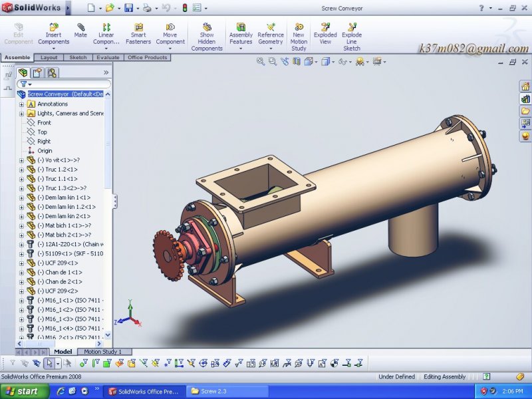532x399 pixels.
Task: Enable the filter field in FeatureManager
Action: [22, 84]
